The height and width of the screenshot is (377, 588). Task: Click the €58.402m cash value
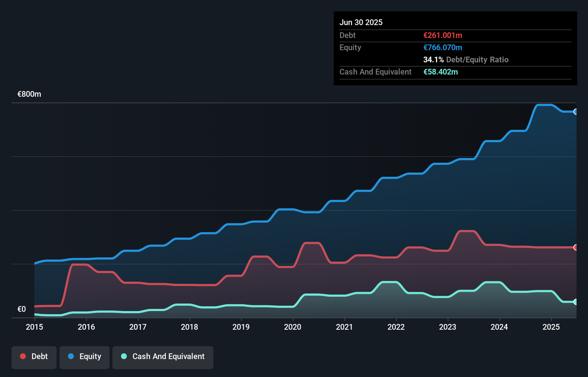pyautogui.click(x=440, y=72)
